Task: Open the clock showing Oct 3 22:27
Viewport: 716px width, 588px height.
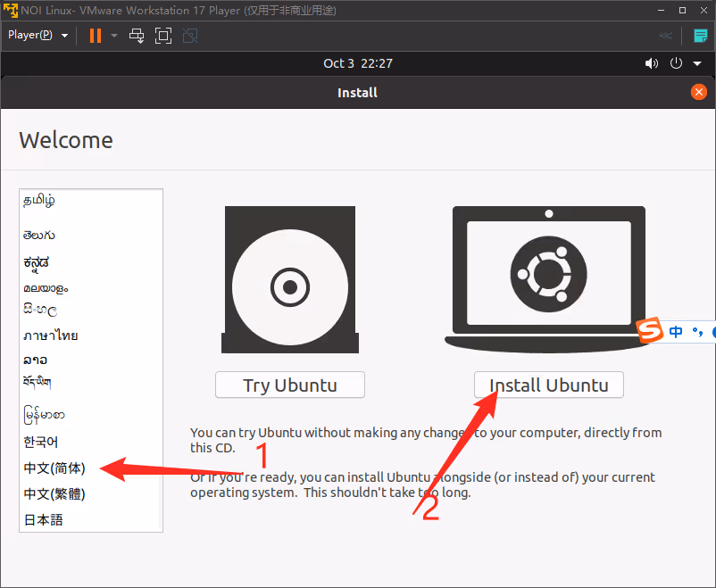Action: point(358,63)
